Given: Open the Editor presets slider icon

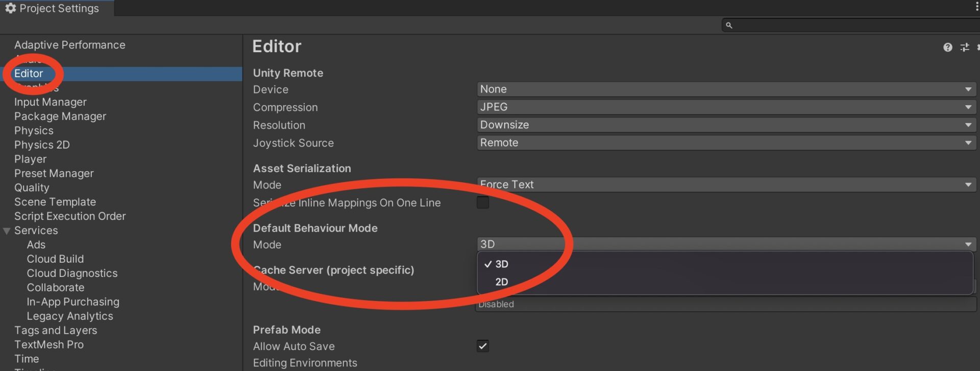Looking at the screenshot, I should [964, 48].
